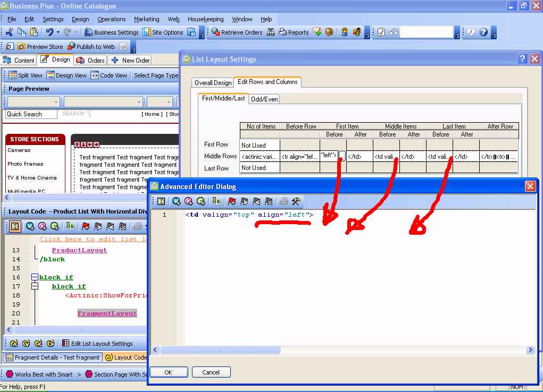Click OK in Advanced Editor Dialog

(x=168, y=372)
